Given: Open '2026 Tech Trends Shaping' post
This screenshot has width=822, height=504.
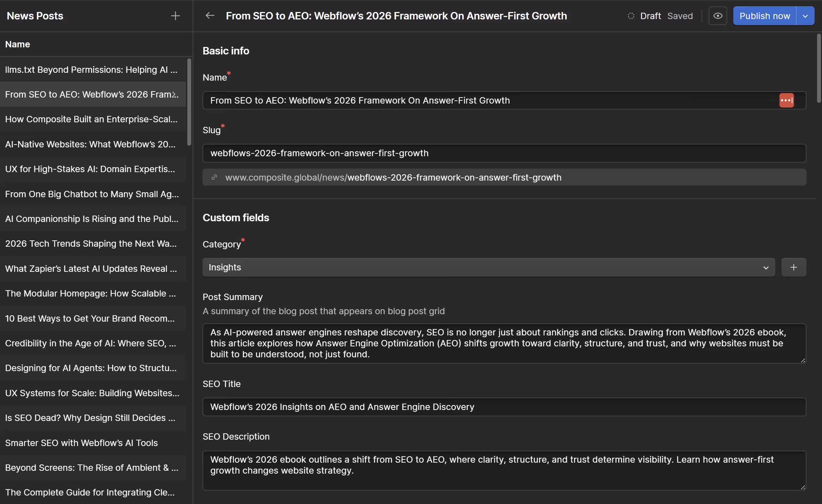Looking at the screenshot, I should coord(93,244).
